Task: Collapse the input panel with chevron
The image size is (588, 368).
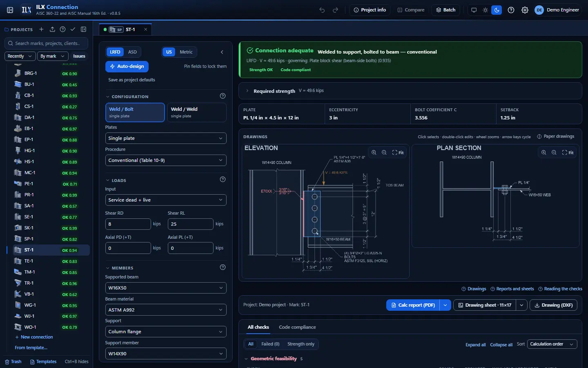Action: click(x=222, y=52)
